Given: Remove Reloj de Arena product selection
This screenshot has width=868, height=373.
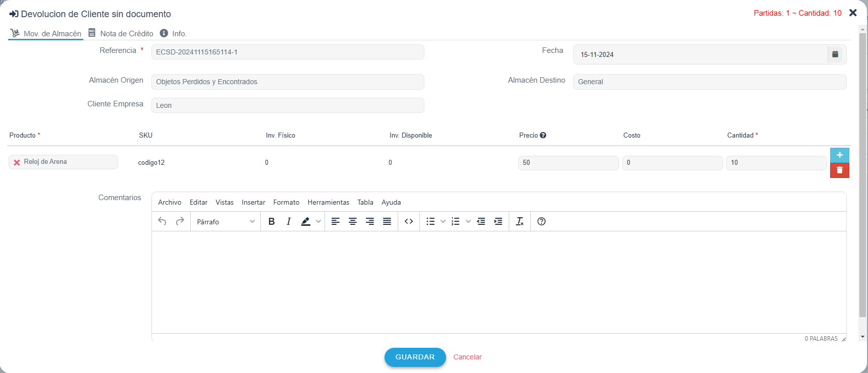Looking at the screenshot, I should coord(17,162).
